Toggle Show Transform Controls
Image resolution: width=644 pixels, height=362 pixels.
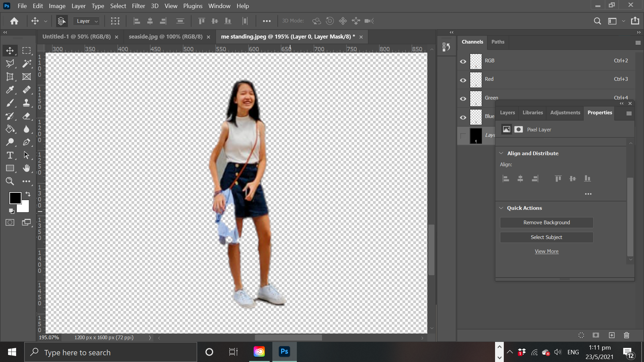115,21
